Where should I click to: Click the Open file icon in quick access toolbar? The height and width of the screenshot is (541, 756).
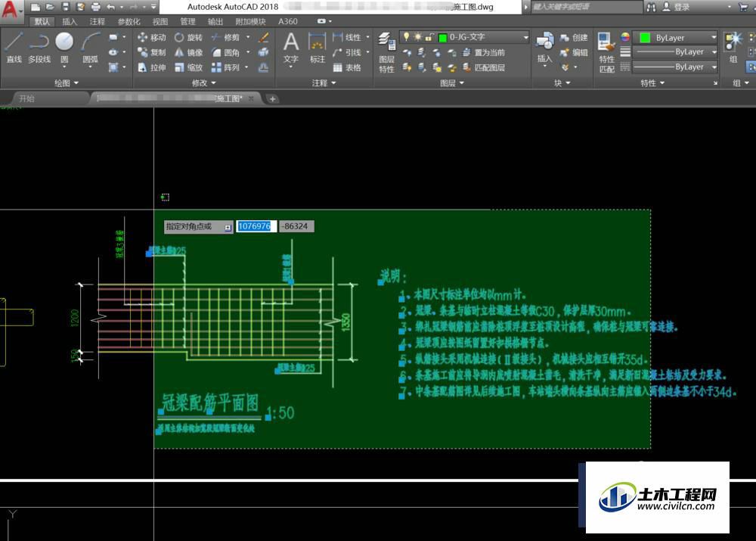[50, 7]
